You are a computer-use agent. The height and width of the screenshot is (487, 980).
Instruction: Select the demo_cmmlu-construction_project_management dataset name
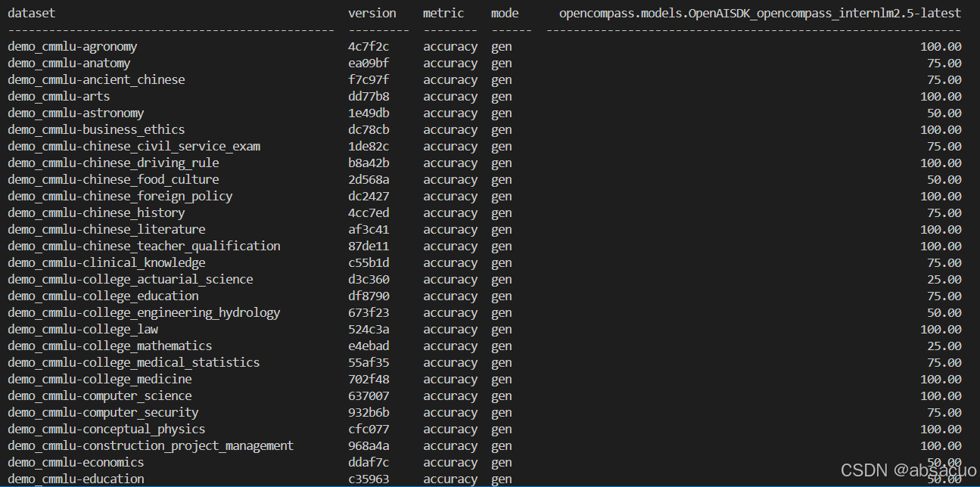tap(151, 445)
